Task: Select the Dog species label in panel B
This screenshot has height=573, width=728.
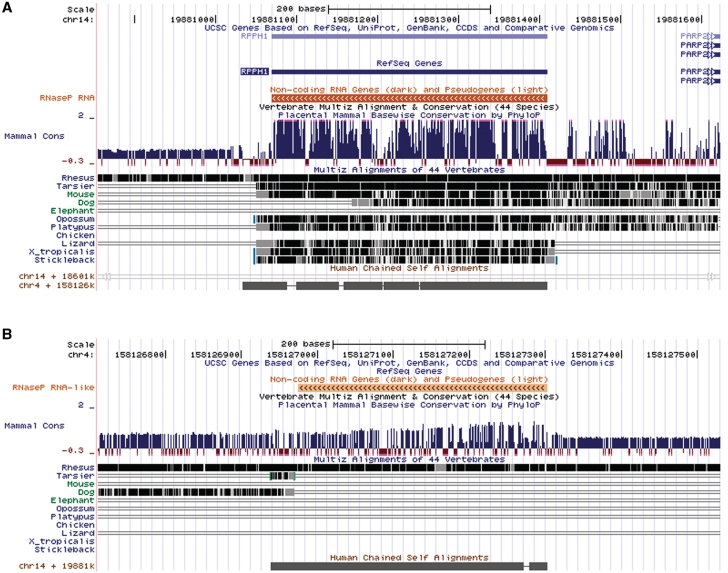Action: click(x=86, y=492)
